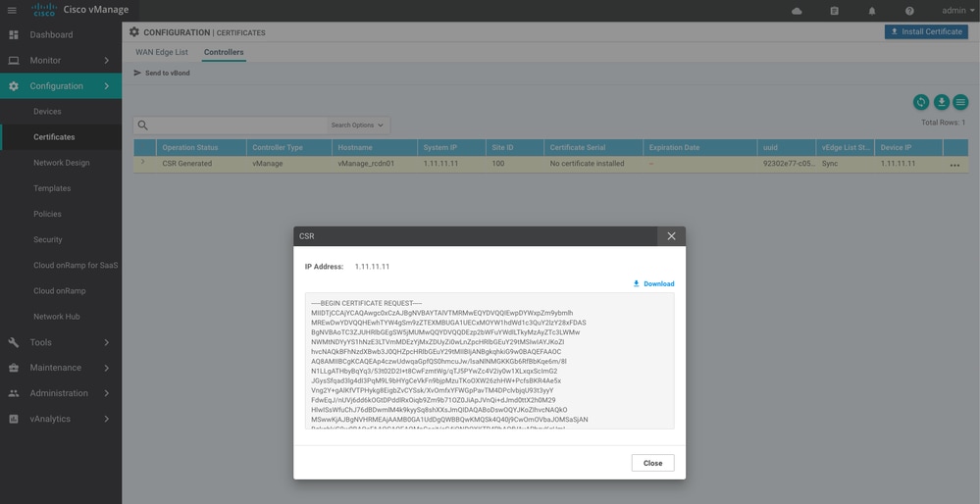Open the Search Options dropdown
This screenshot has width=980, height=504.
point(357,125)
